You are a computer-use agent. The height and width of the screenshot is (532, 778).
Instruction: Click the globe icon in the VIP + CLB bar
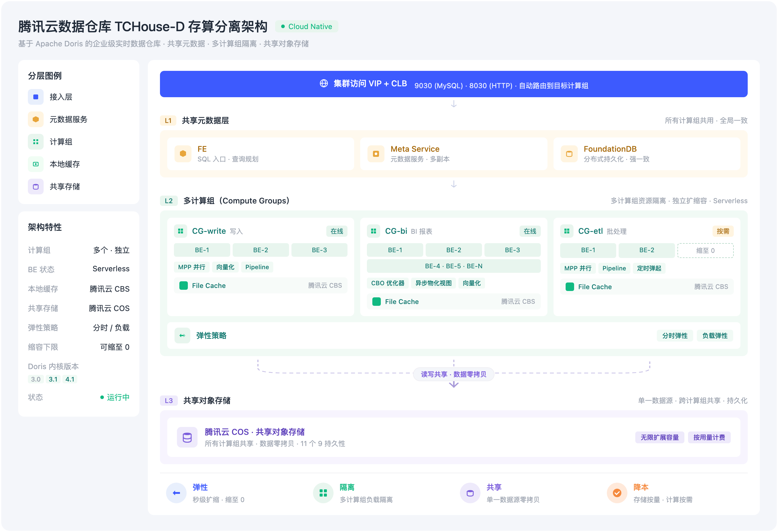click(x=324, y=83)
